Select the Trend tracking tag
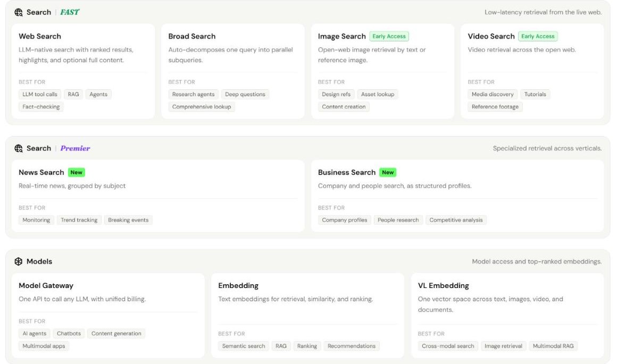The width and height of the screenshot is (617, 364). coord(79,220)
